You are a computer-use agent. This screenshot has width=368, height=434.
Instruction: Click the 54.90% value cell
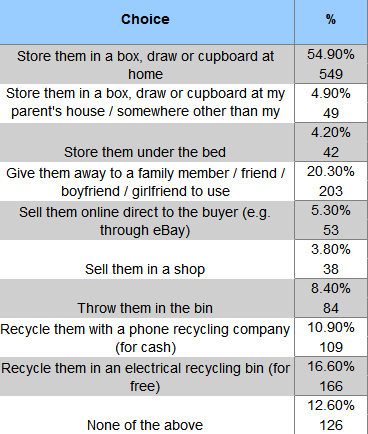pos(331,64)
